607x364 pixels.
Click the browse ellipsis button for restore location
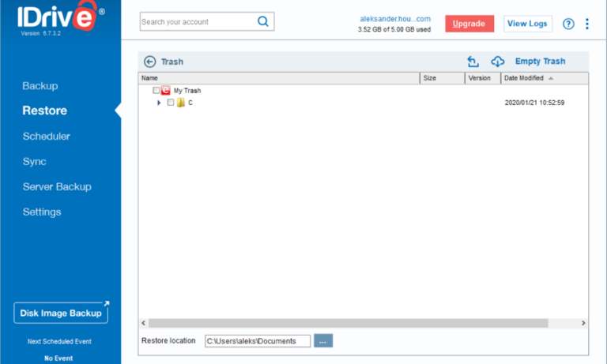tap(323, 341)
